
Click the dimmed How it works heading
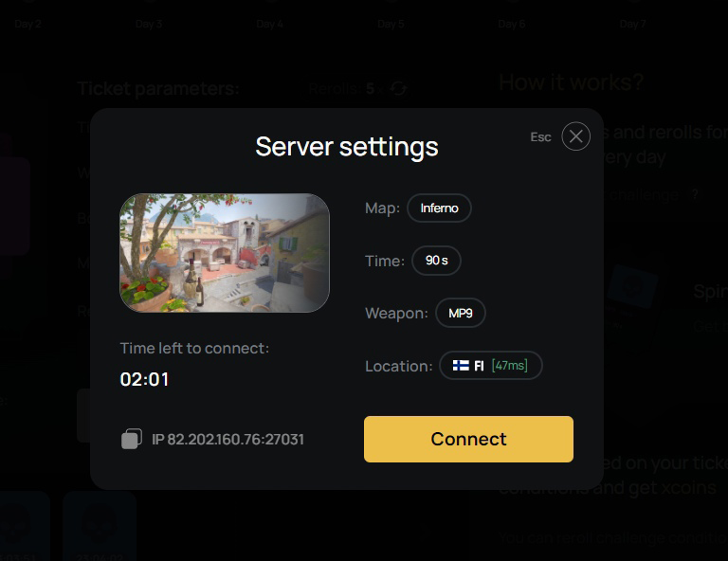coord(571,82)
